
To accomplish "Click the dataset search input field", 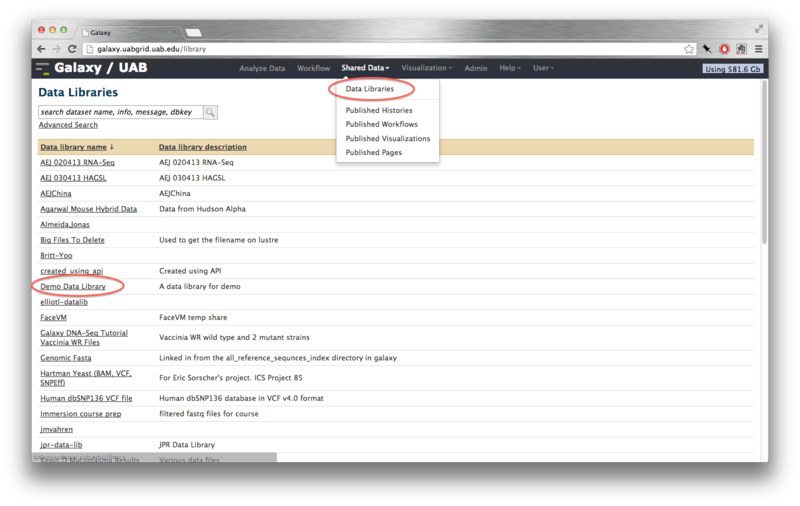I will coord(120,112).
